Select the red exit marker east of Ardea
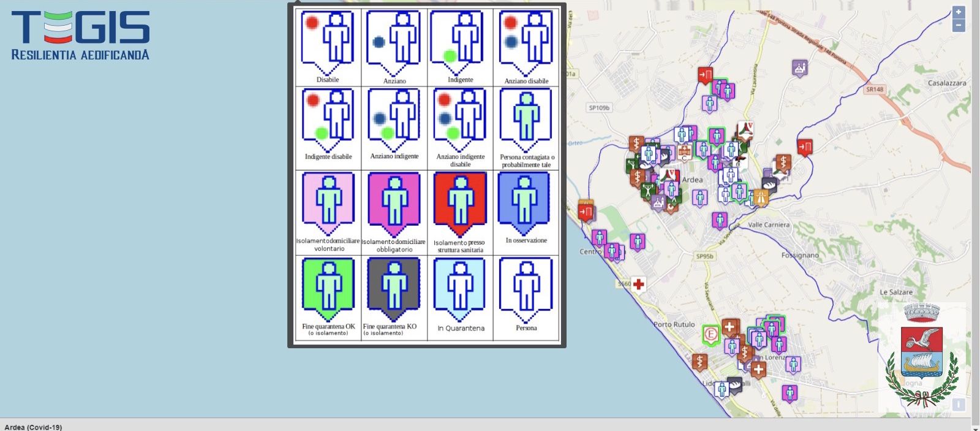The height and width of the screenshot is (431, 980). 805,147
